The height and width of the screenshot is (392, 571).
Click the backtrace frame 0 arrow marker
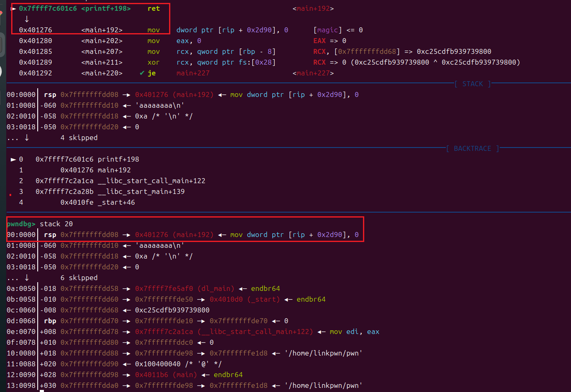(x=14, y=159)
